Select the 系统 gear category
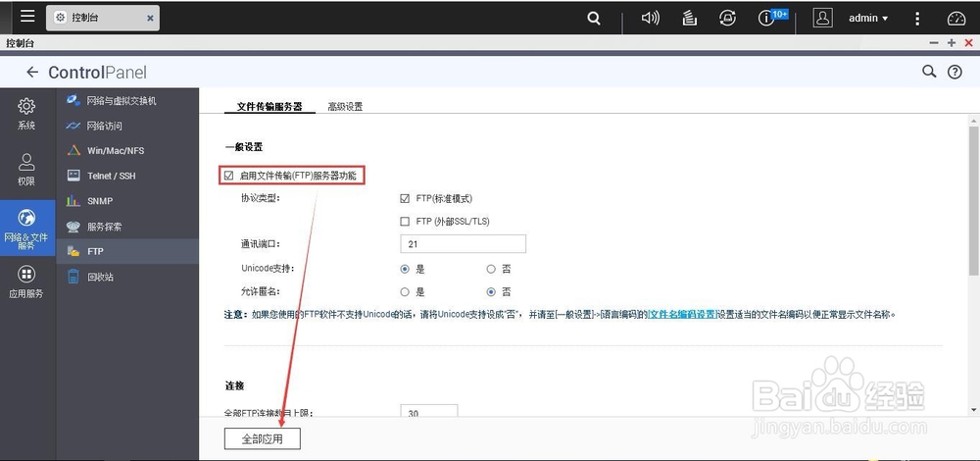This screenshot has height=461, width=980. coord(26,113)
